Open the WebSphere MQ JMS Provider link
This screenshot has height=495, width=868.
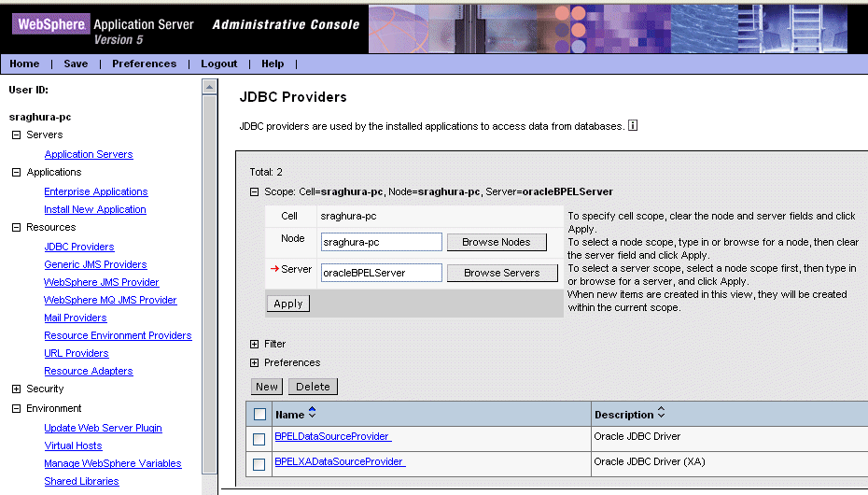tap(110, 300)
